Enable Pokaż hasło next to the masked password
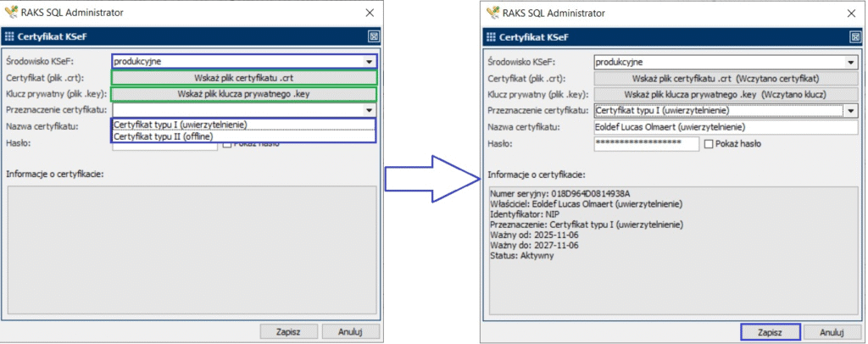 coord(709,144)
